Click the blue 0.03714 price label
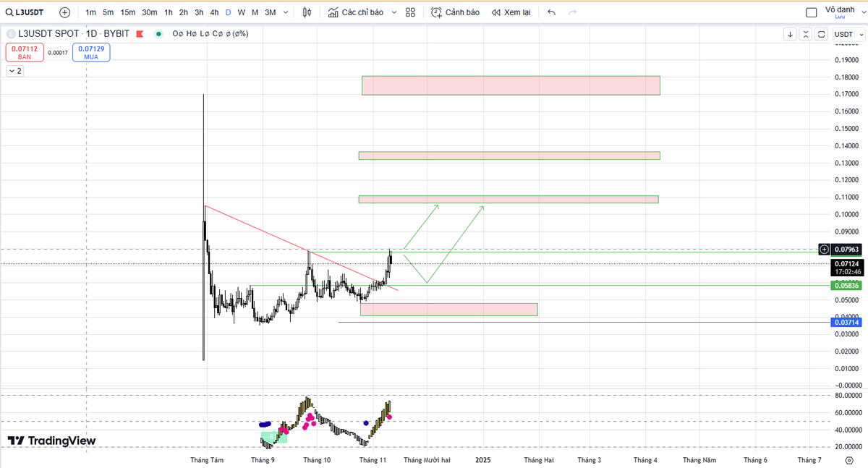 [x=846, y=322]
